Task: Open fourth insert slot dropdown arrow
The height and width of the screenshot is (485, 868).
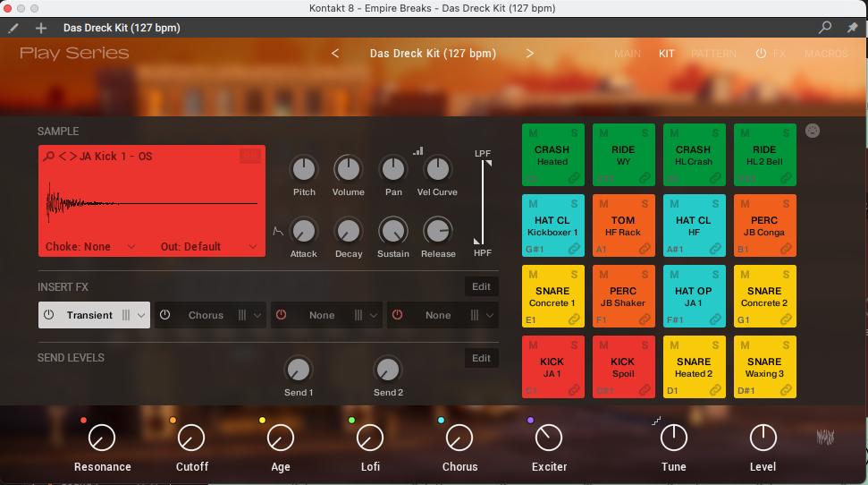Action: click(490, 315)
